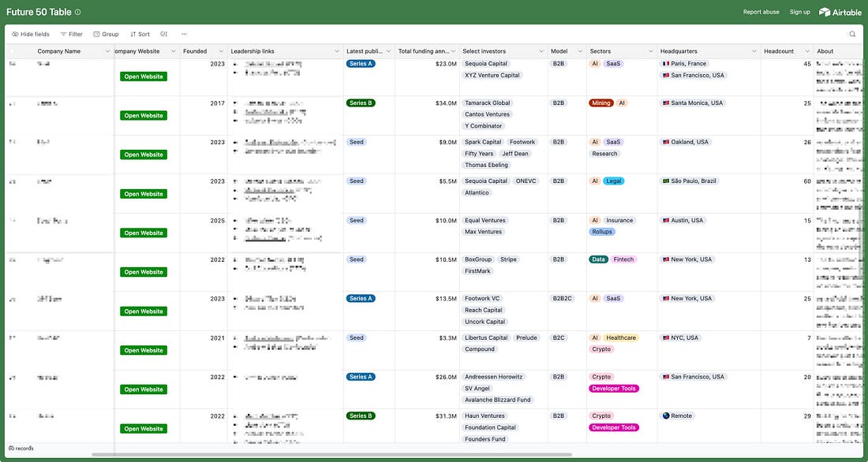Open Website for the Paris, France row
Image resolution: width=868 pixels, height=462 pixels.
144,76
